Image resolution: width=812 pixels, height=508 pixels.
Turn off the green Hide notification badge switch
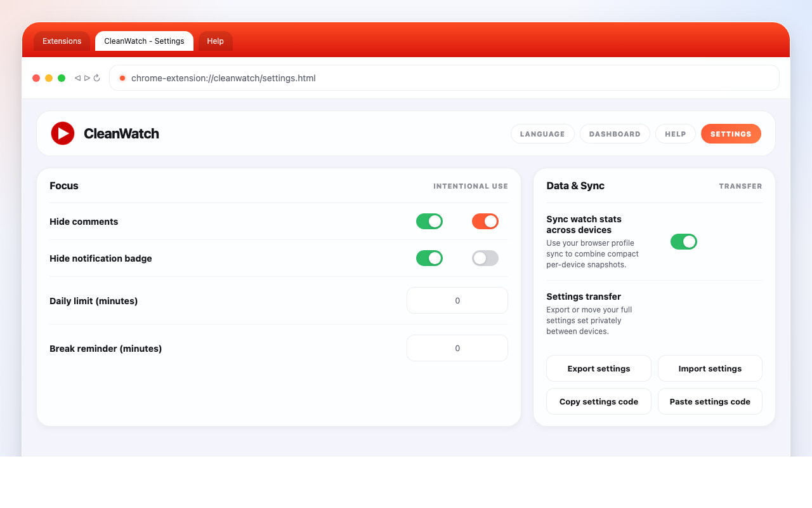429,258
